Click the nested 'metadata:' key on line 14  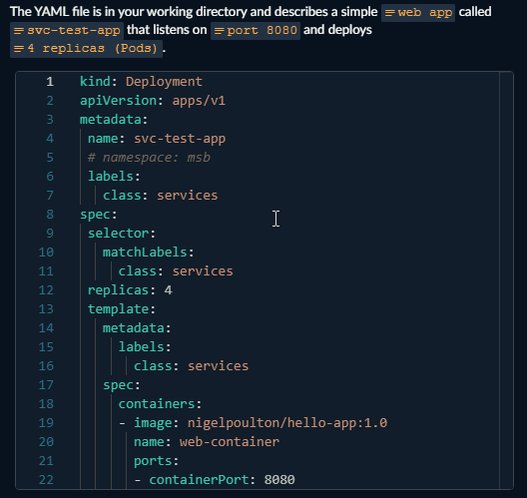137,328
